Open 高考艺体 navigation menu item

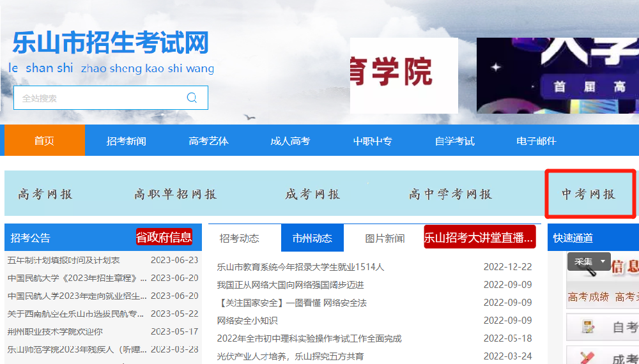pos(208,140)
